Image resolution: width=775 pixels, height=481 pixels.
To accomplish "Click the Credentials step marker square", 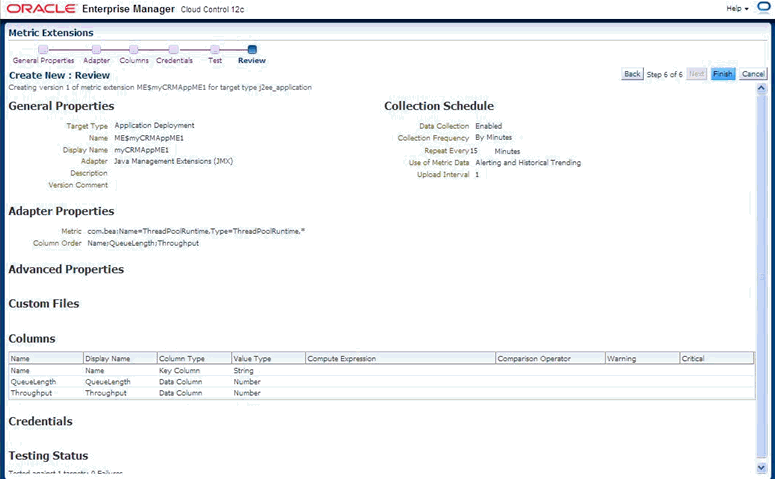I will (x=173, y=49).
